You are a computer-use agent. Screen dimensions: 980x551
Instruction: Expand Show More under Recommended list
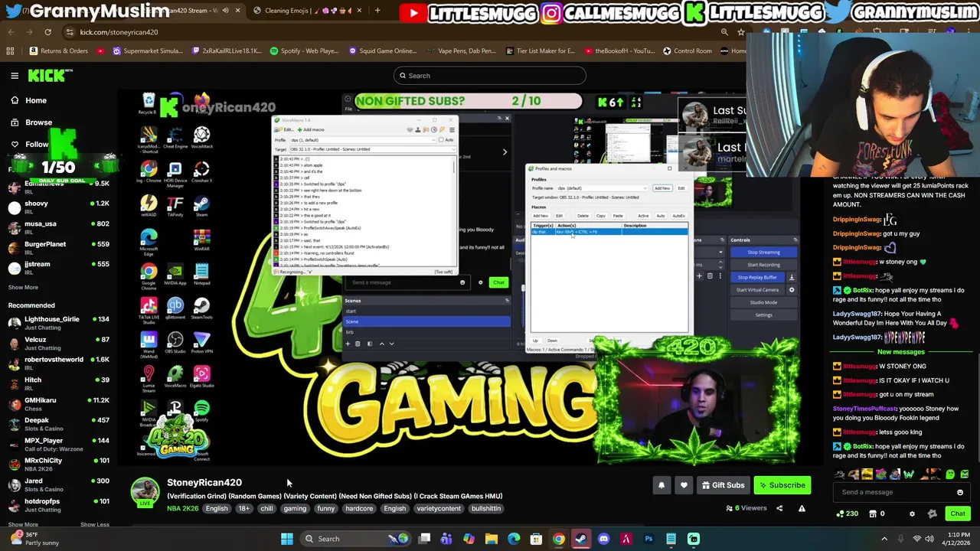click(x=23, y=524)
